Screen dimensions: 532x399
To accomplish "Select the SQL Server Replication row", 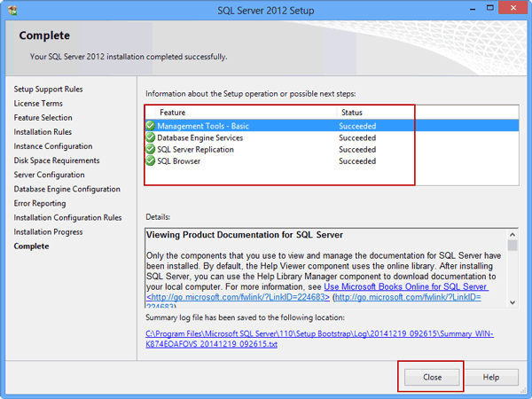I will [332, 149].
